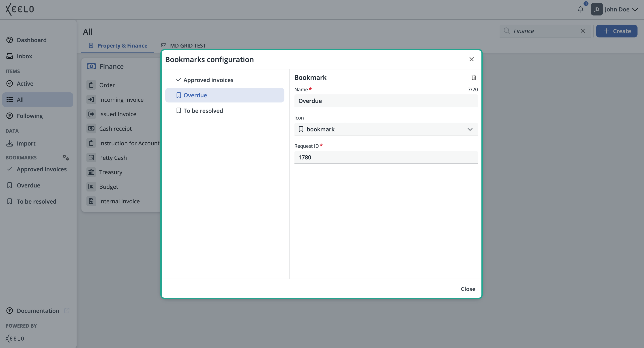Click the Issued Invoice arrow icon
This screenshot has height=348, width=644.
pos(91,114)
